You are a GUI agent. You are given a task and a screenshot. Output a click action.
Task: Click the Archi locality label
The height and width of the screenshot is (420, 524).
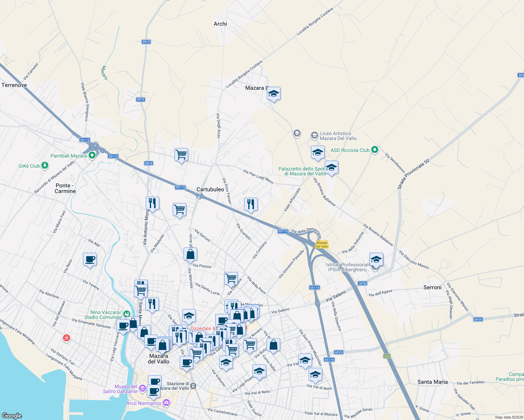[x=220, y=24]
